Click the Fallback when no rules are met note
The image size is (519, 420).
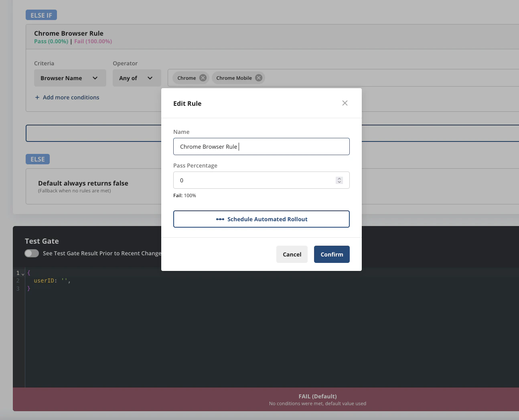[x=75, y=191]
